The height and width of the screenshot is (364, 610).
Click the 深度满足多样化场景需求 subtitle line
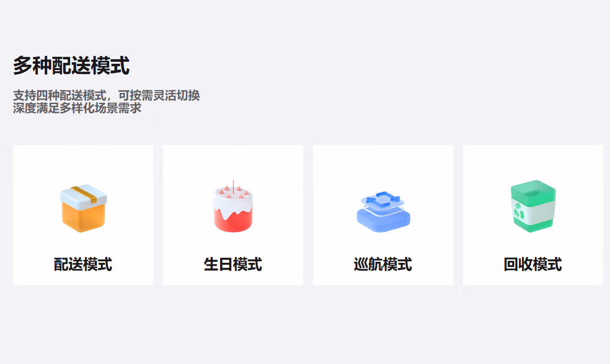pos(77,108)
